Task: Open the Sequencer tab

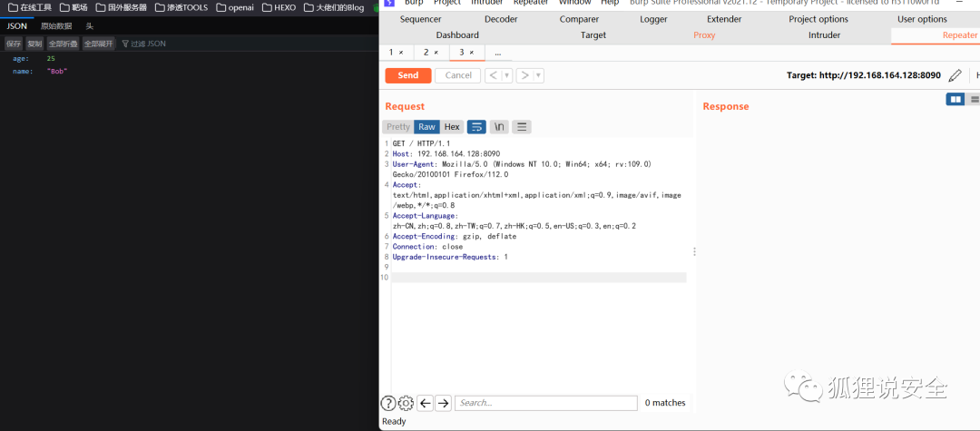Action: 420,19
